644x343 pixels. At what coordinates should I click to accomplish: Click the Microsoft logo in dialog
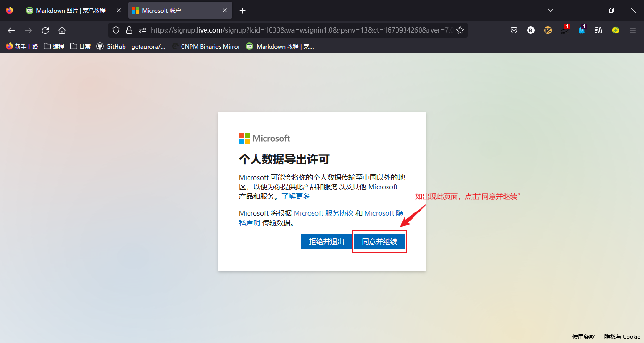pos(264,138)
